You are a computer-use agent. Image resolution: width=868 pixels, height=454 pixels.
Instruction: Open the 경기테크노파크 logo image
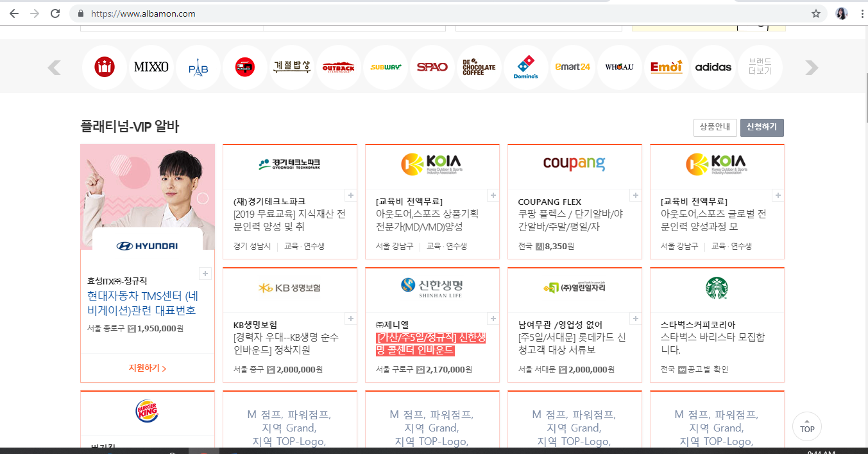[x=290, y=164]
